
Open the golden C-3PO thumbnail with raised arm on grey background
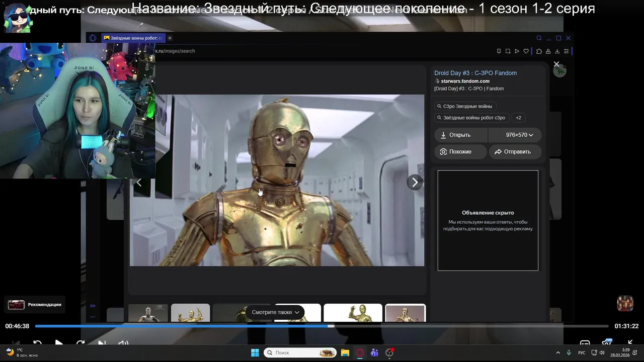[x=190, y=313]
